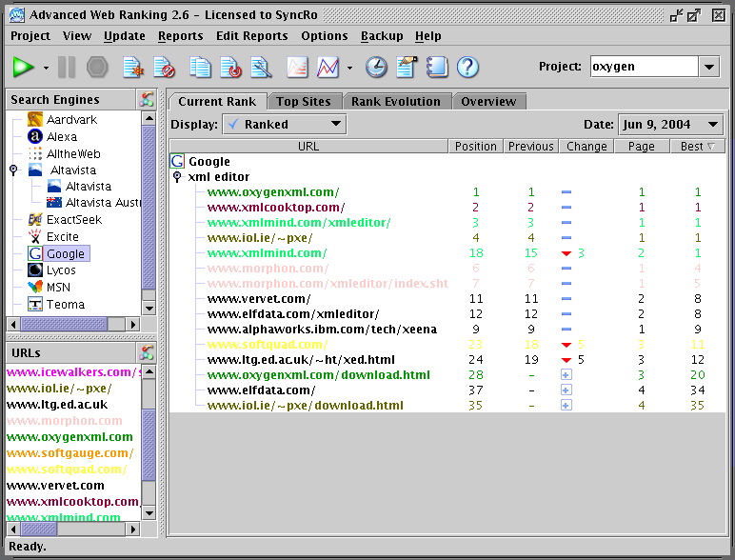This screenshot has height=560, width=735.
Task: Open help with the question mark icon
Action: (x=467, y=68)
